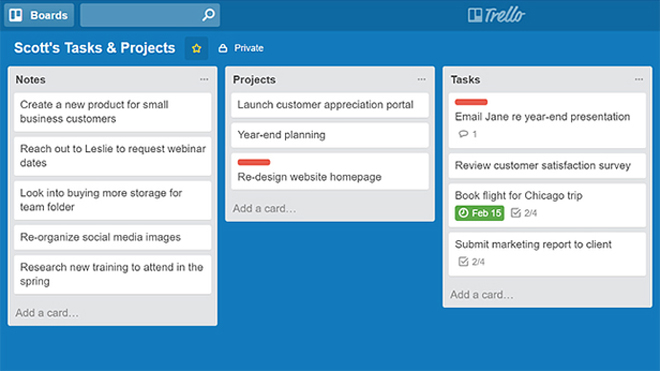The width and height of the screenshot is (660, 371).
Task: Click the Feb 15 due date badge
Action: tap(479, 213)
